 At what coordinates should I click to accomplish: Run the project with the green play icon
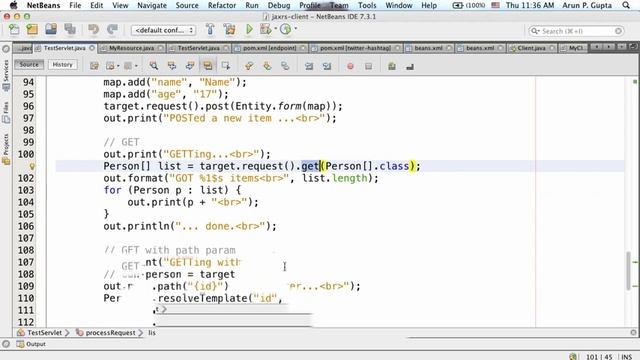click(x=249, y=30)
